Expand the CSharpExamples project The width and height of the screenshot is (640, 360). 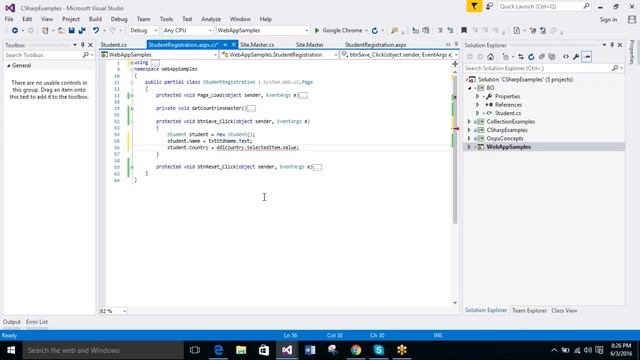(469, 130)
